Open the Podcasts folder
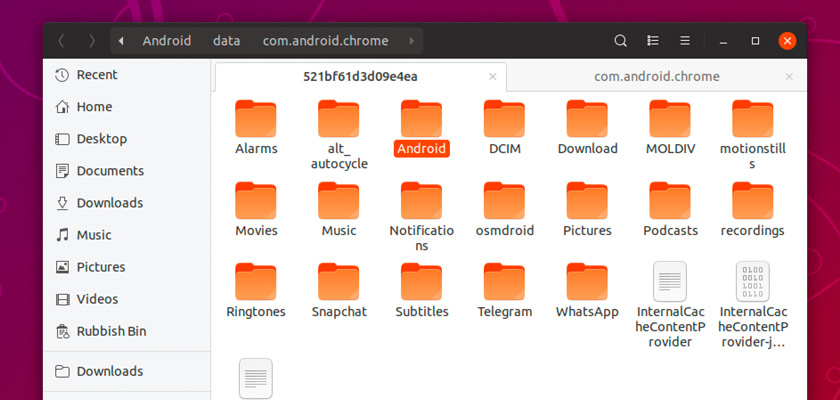This screenshot has height=400, width=840. pyautogui.click(x=670, y=210)
